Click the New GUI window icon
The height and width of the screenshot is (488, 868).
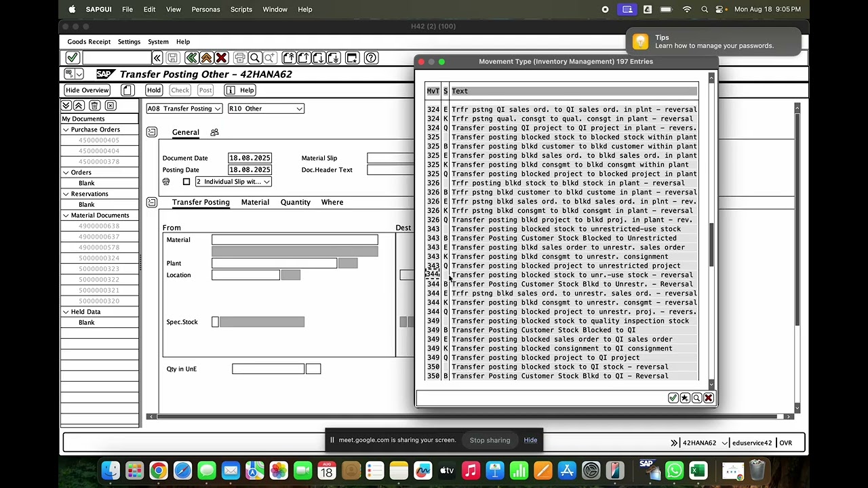[352, 58]
